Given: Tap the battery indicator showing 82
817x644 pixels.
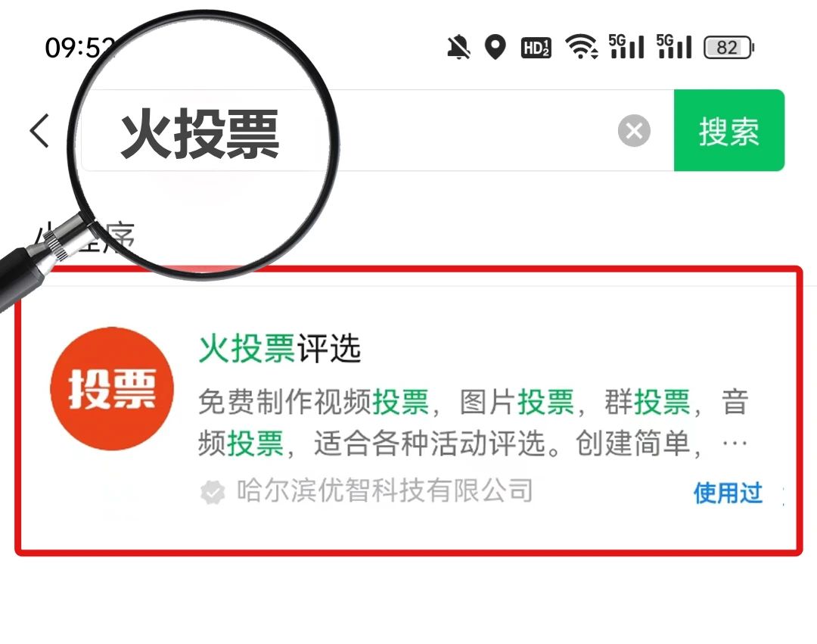Looking at the screenshot, I should [x=728, y=48].
